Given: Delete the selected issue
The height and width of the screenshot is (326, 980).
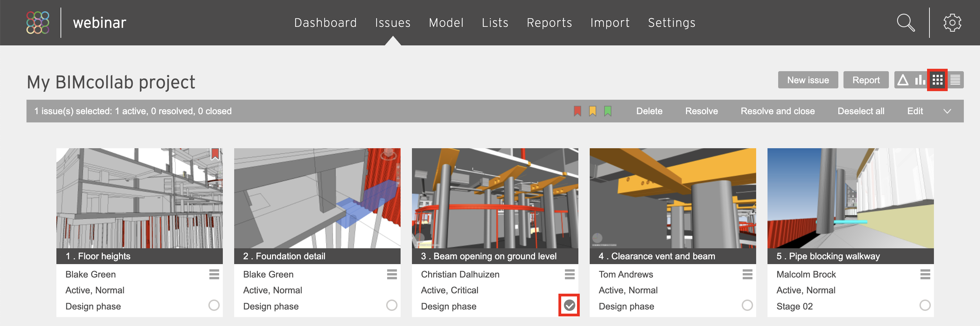Looking at the screenshot, I should pos(649,111).
